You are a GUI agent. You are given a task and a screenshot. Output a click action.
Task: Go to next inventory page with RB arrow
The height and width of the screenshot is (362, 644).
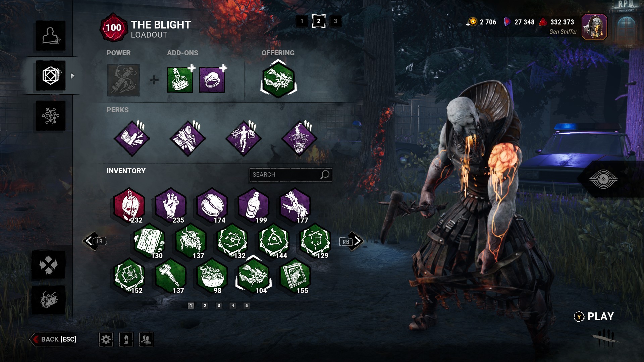pos(351,241)
